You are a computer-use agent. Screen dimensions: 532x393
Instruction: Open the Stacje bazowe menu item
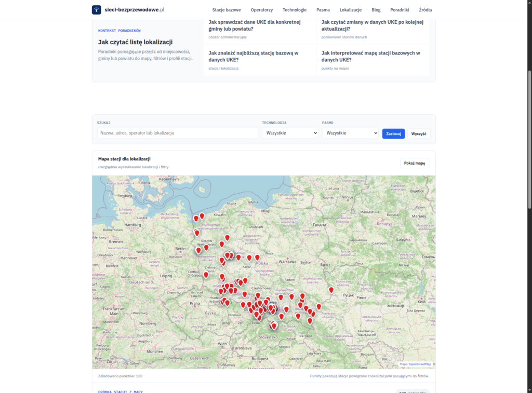227,10
